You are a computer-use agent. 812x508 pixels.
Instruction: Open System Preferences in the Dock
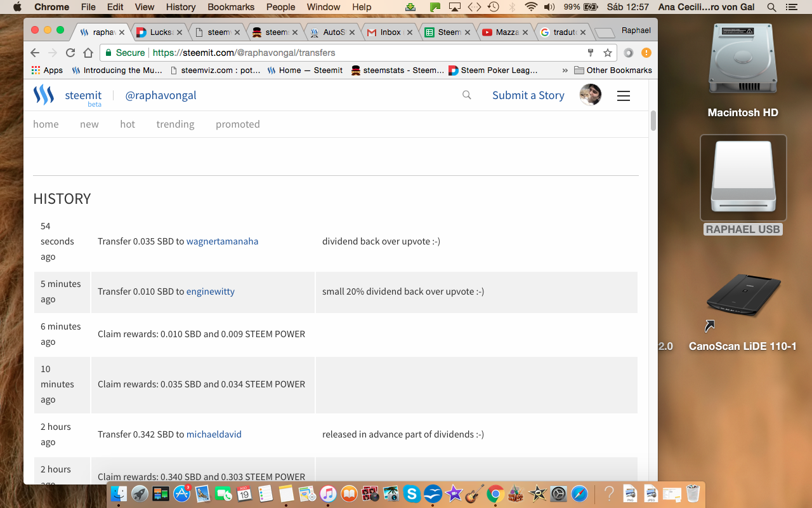pos(558,493)
